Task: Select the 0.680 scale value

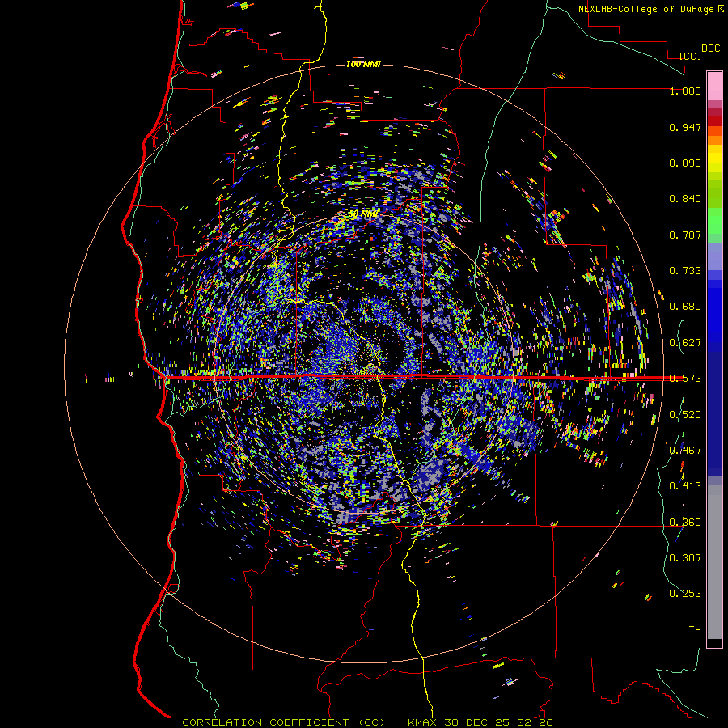Action: pos(685,307)
